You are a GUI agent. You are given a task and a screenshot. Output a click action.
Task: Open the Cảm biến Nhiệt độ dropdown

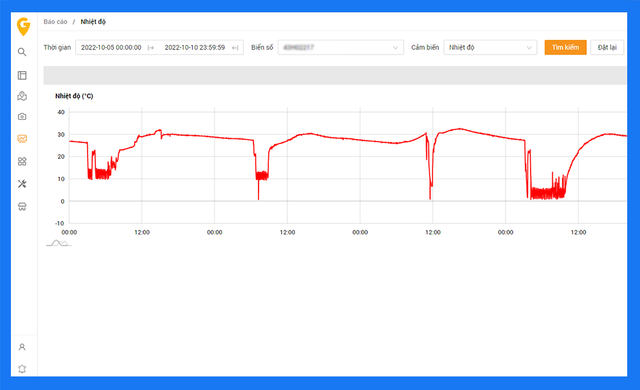490,47
